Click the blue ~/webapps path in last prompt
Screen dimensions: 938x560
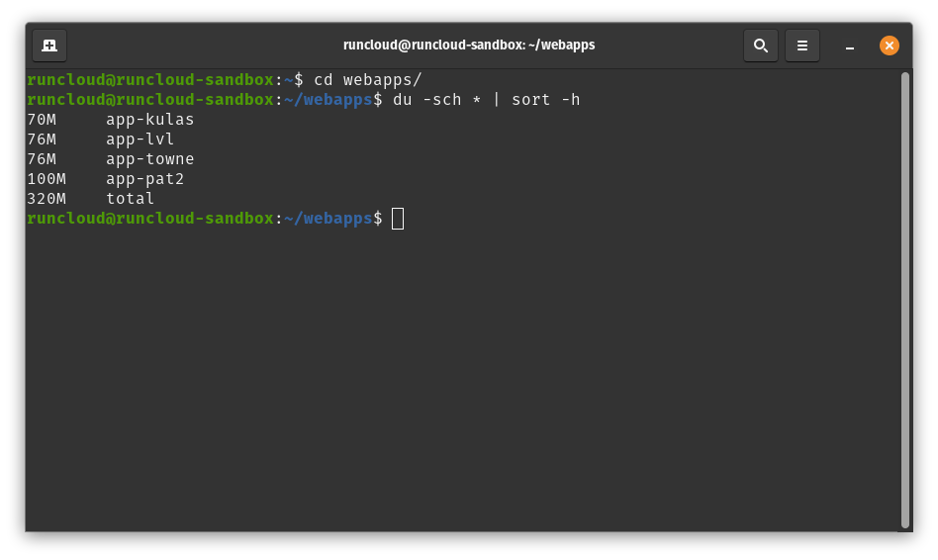coord(328,219)
